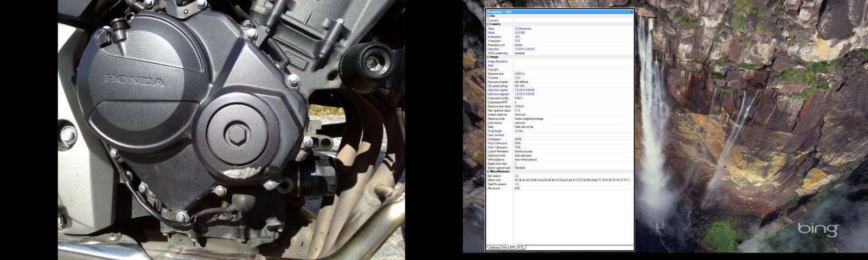Click the Artist field
The width and height of the screenshot is (868, 260).
point(573,66)
